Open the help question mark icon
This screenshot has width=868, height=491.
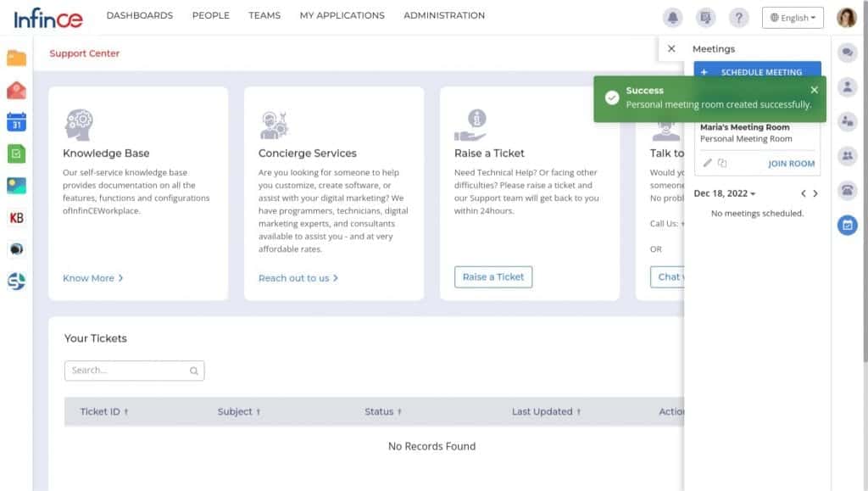coord(738,18)
